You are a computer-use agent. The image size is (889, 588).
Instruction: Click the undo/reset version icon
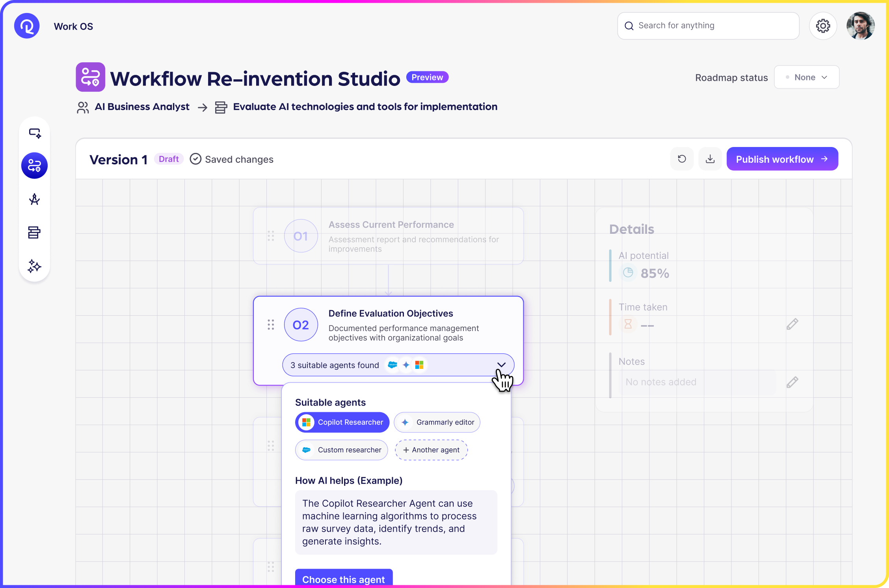pos(682,159)
